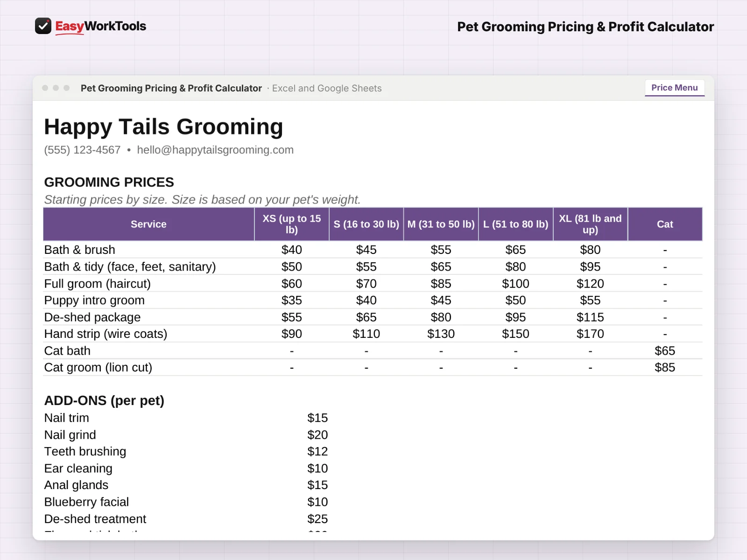This screenshot has height=560, width=747.
Task: Switch to the Price Menu tab
Action: (x=675, y=88)
